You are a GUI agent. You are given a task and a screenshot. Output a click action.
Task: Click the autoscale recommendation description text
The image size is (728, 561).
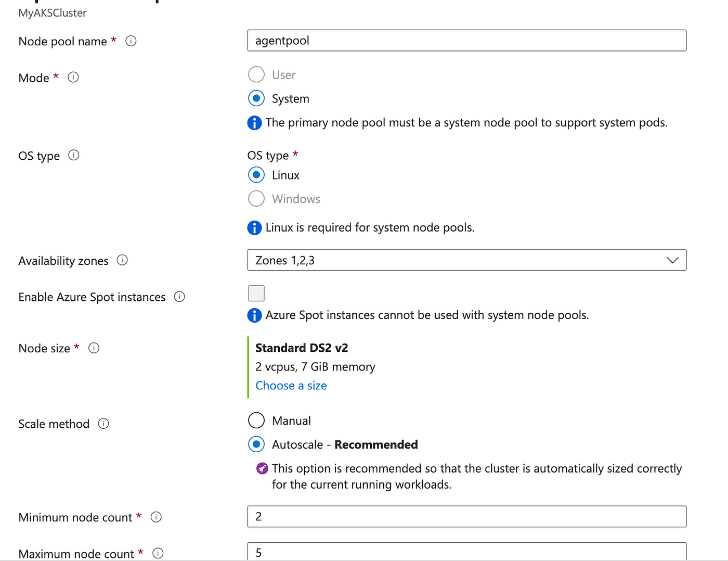(x=477, y=476)
